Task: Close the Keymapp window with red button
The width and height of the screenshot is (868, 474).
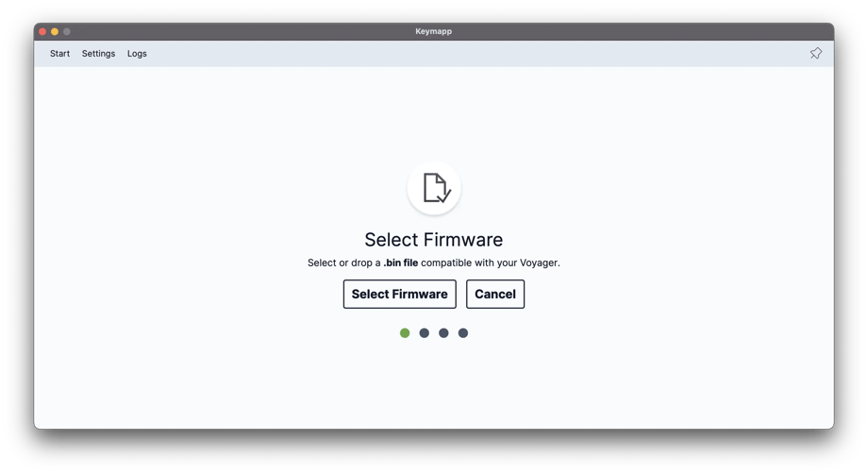Action: click(42, 31)
